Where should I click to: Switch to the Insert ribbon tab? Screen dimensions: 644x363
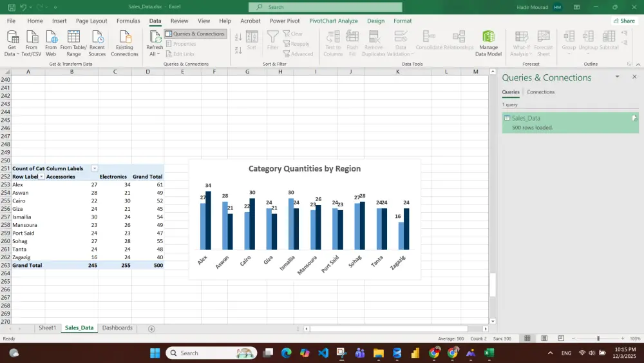point(59,21)
